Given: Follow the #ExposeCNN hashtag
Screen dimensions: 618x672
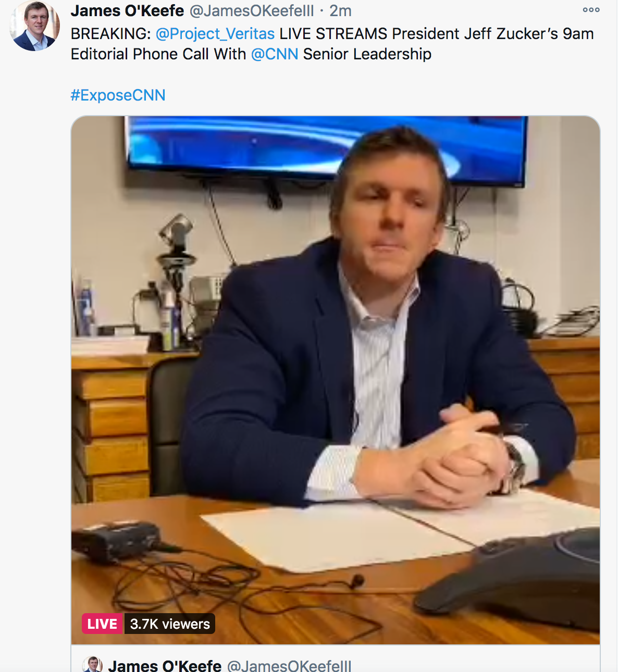Looking at the screenshot, I should pyautogui.click(x=118, y=95).
